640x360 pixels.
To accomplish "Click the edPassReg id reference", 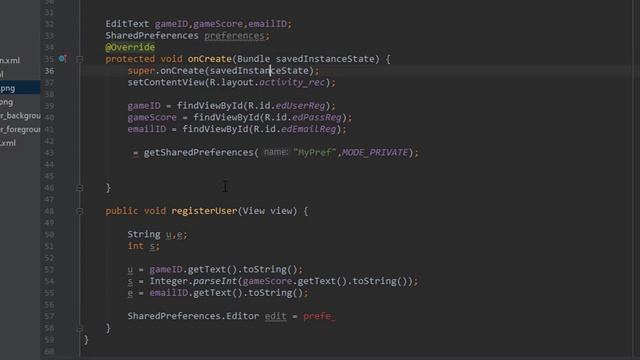I will pos(317,118).
